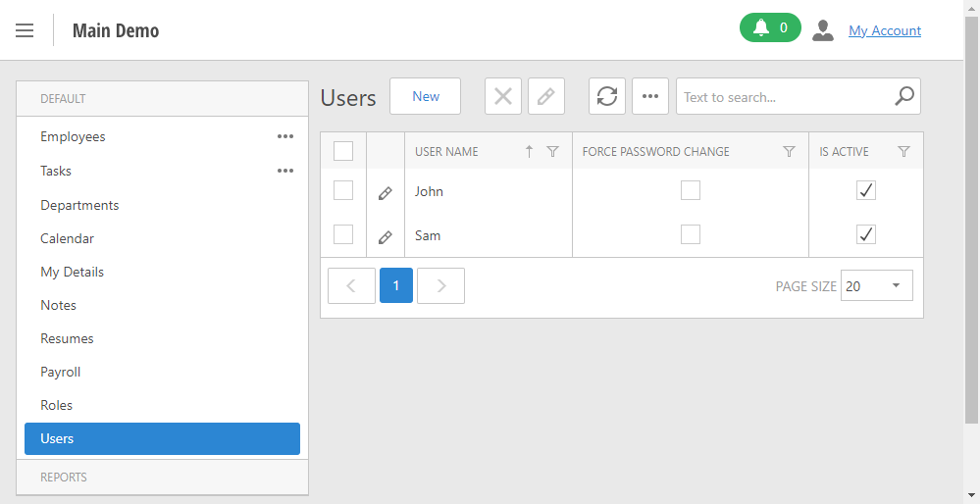
Task: Toggle John's Is Active checkbox
Action: [x=866, y=190]
